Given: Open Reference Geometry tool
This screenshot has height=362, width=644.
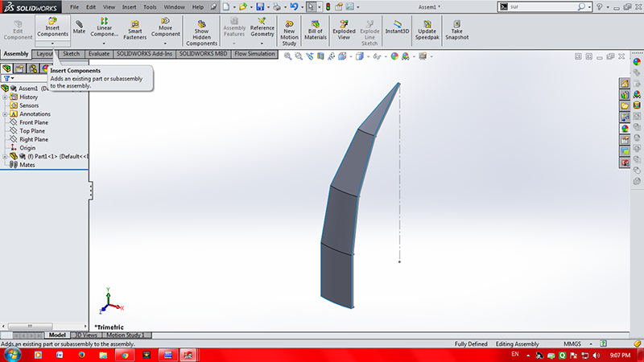Looking at the screenshot, I should 262,27.
